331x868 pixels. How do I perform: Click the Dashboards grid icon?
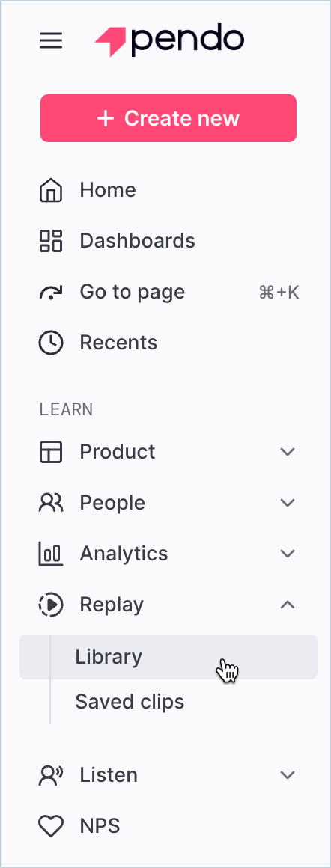click(x=51, y=241)
